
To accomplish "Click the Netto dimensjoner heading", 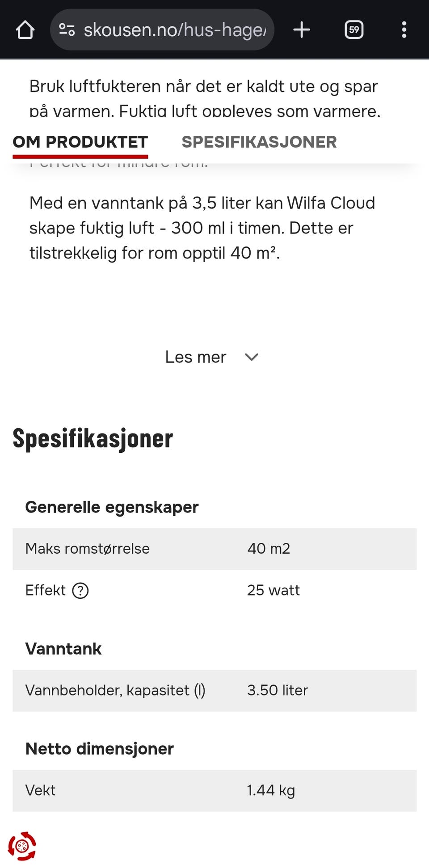I will (99, 749).
